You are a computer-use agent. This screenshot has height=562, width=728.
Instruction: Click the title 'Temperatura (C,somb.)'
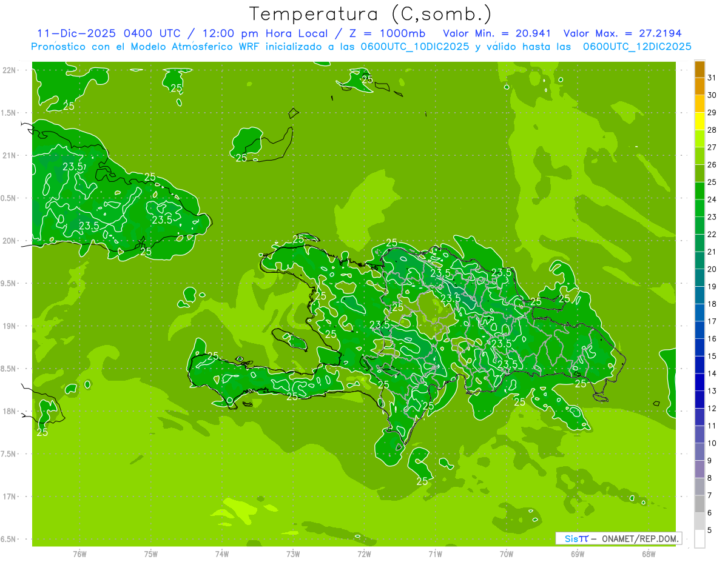(x=371, y=14)
